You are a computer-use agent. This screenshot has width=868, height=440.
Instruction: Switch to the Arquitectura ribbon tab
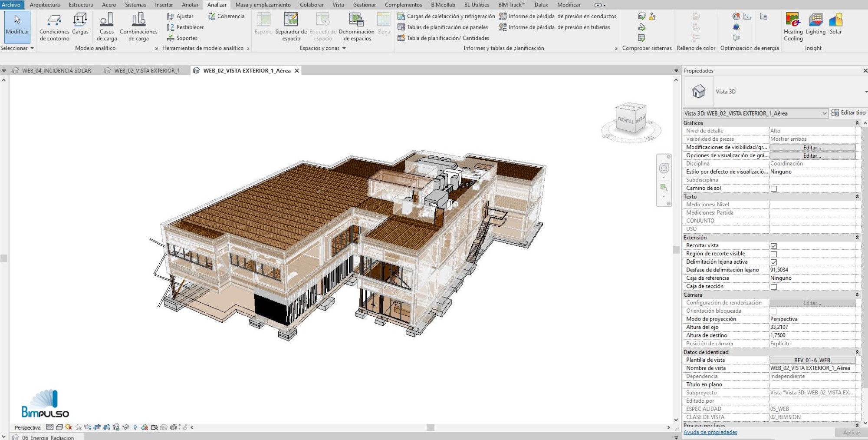click(45, 5)
